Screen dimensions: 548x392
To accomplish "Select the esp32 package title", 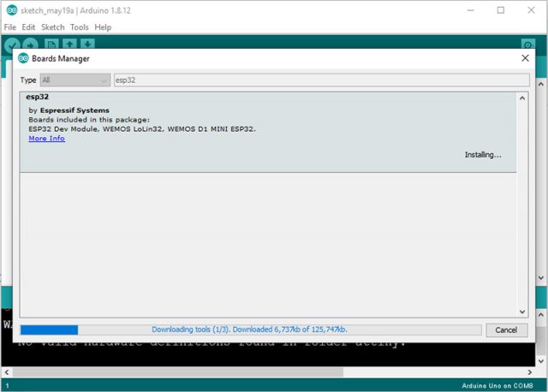I will tap(37, 97).
